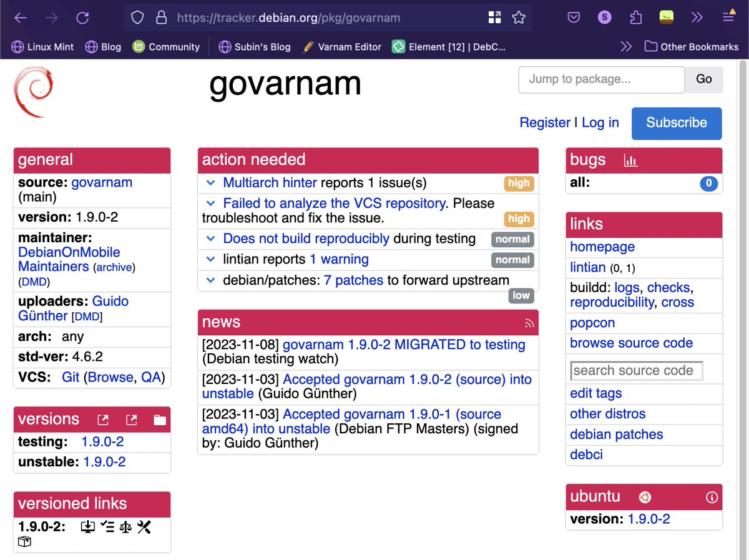Open the tools wrench icon in versioned links
The height and width of the screenshot is (560, 749).
coord(144,527)
